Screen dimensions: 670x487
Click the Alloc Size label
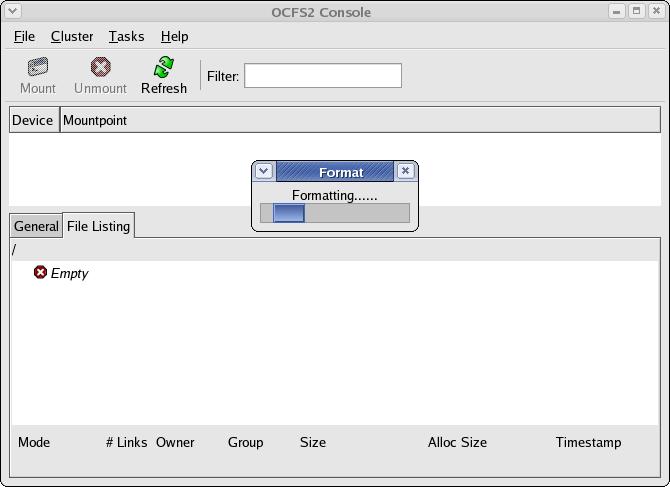(x=457, y=442)
